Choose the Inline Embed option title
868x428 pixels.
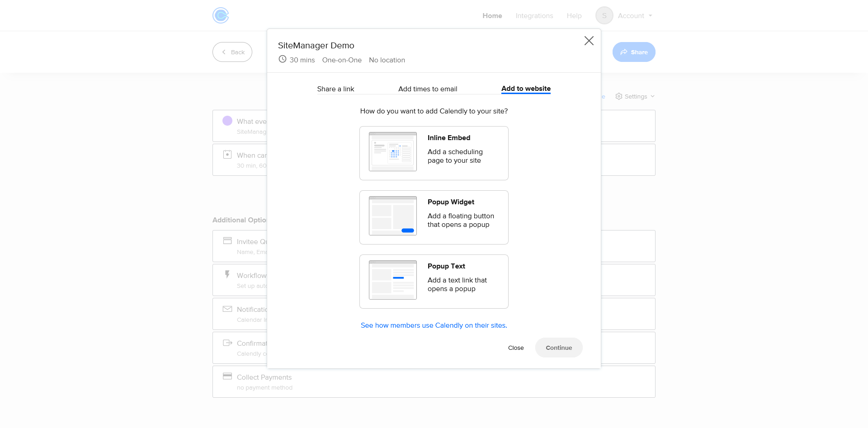point(449,138)
